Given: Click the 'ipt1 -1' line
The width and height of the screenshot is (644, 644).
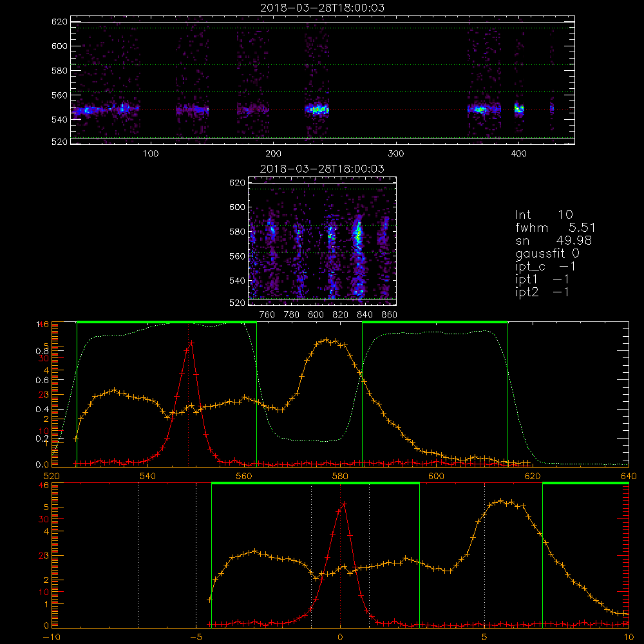Looking at the screenshot, I should point(542,279).
